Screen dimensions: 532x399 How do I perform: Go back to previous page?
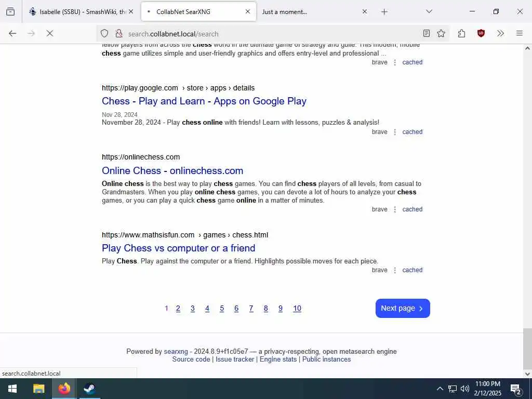pyautogui.click(x=12, y=33)
